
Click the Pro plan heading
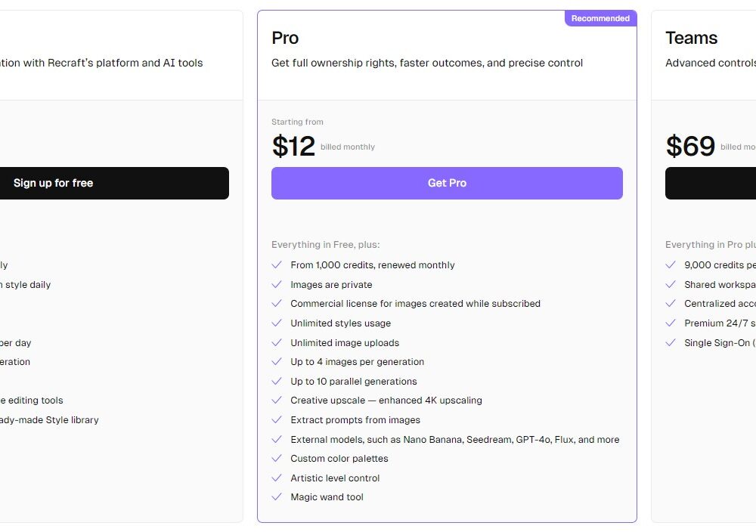(x=285, y=38)
